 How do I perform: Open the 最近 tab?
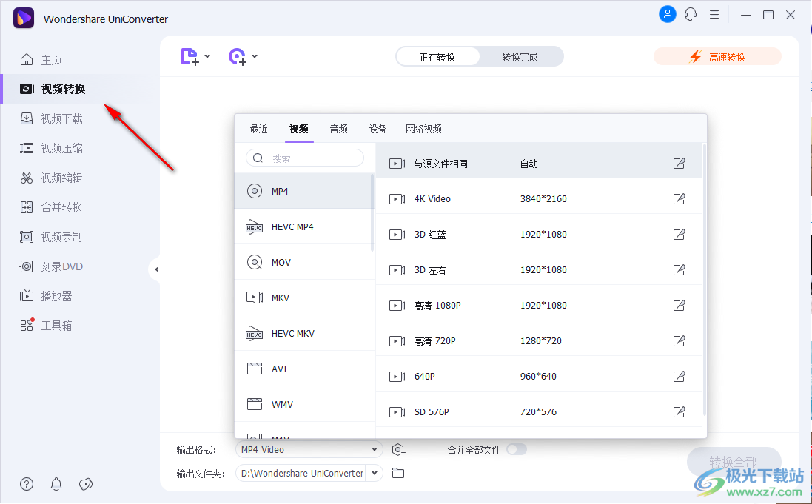point(258,129)
